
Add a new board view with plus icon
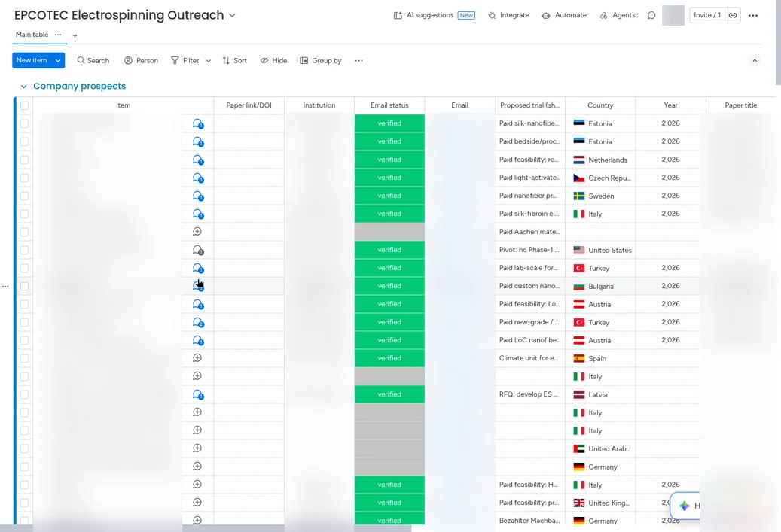(75, 36)
